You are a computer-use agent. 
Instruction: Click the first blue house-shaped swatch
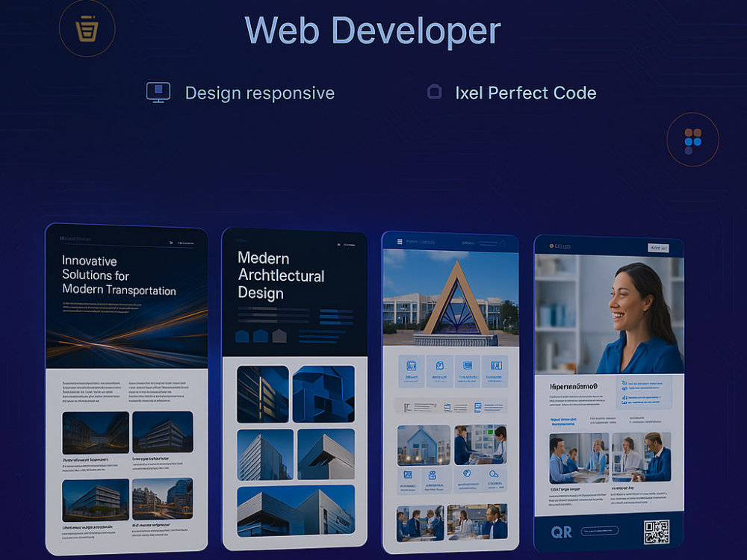tap(243, 336)
